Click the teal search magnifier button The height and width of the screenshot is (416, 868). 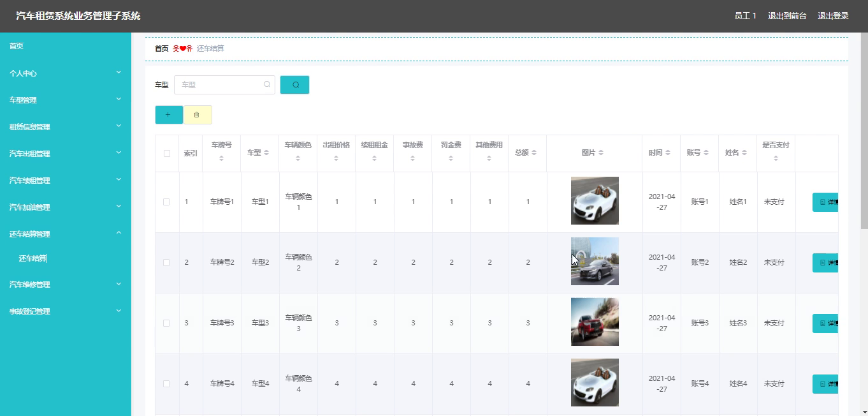tap(294, 85)
